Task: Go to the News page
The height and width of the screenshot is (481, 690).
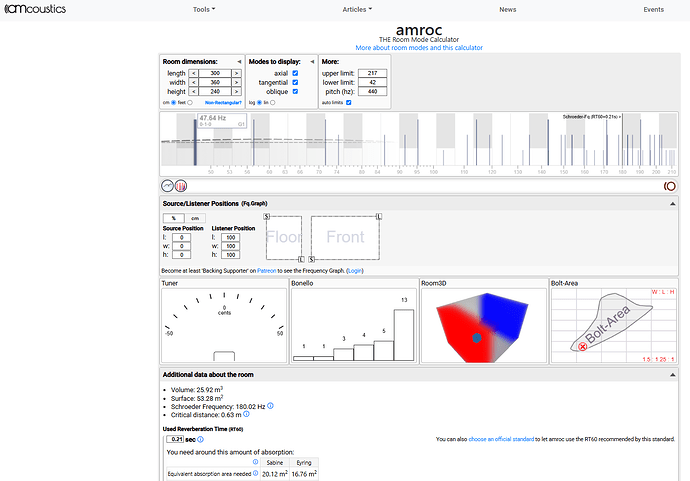Action: (507, 9)
